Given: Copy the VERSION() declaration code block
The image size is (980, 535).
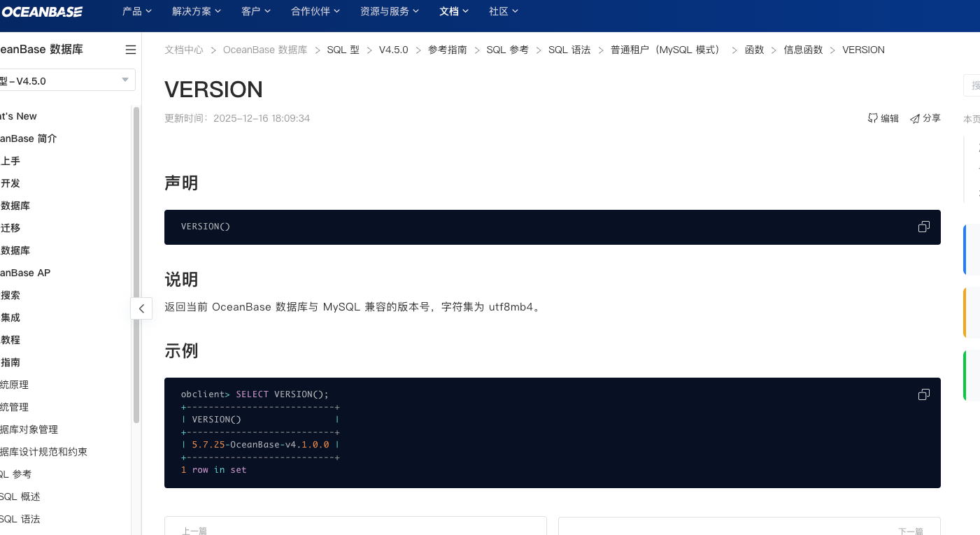Looking at the screenshot, I should (x=923, y=227).
